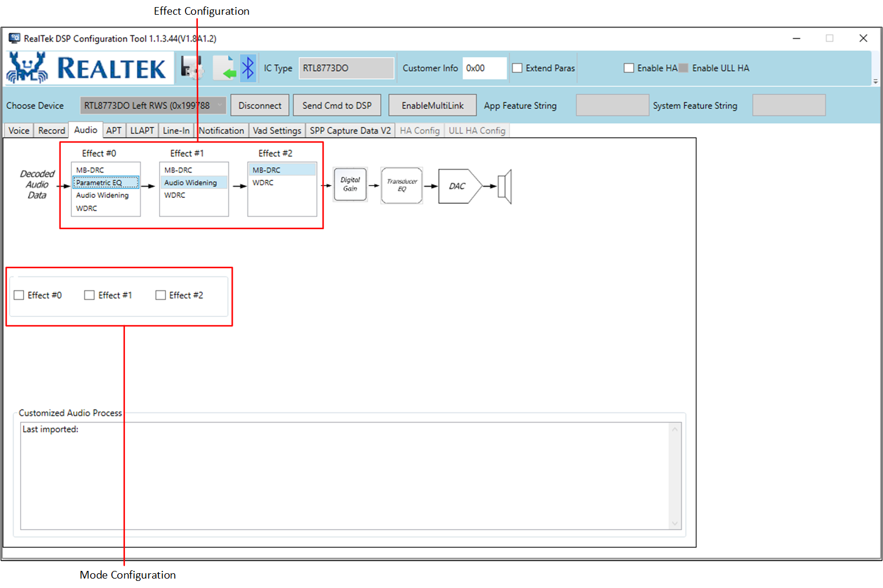Select WDRC in the Effect #2 list
883x588 pixels.
point(282,183)
